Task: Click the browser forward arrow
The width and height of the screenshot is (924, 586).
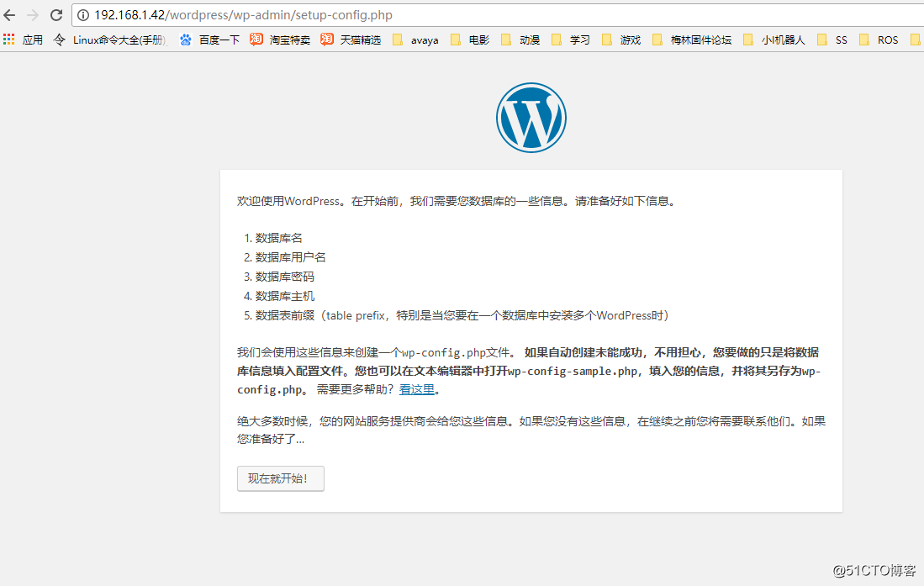Action: pyautogui.click(x=33, y=15)
